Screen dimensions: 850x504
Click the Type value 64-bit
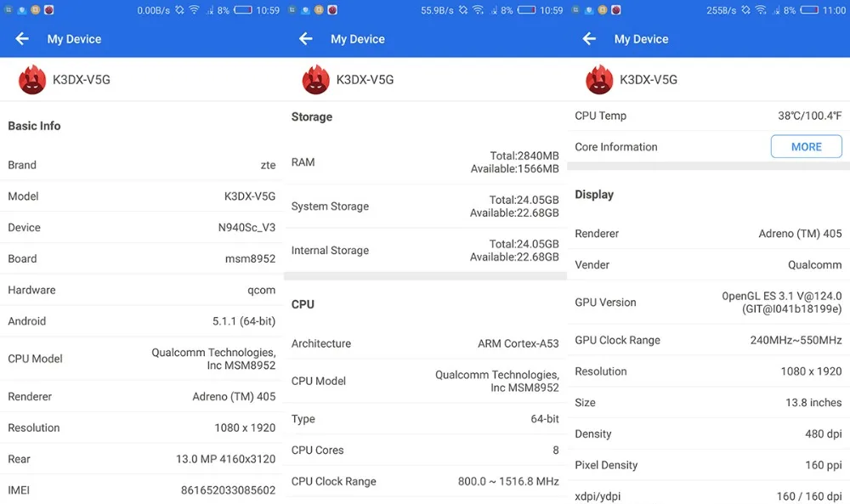pos(545,419)
